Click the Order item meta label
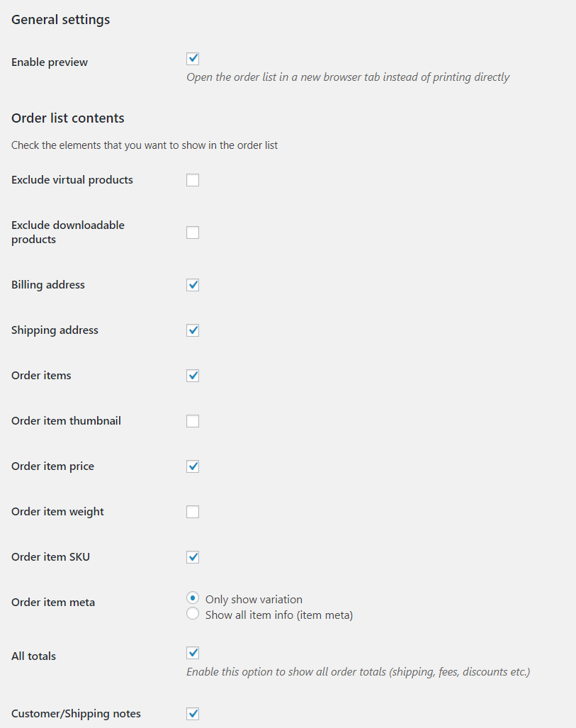The width and height of the screenshot is (576, 728). pyautogui.click(x=53, y=603)
